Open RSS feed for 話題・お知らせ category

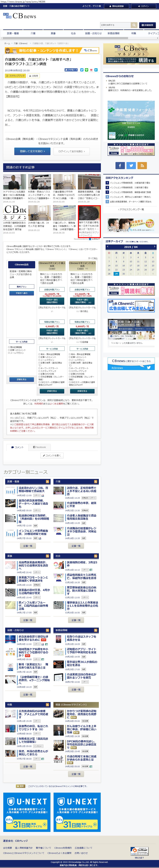tap(47, 630)
